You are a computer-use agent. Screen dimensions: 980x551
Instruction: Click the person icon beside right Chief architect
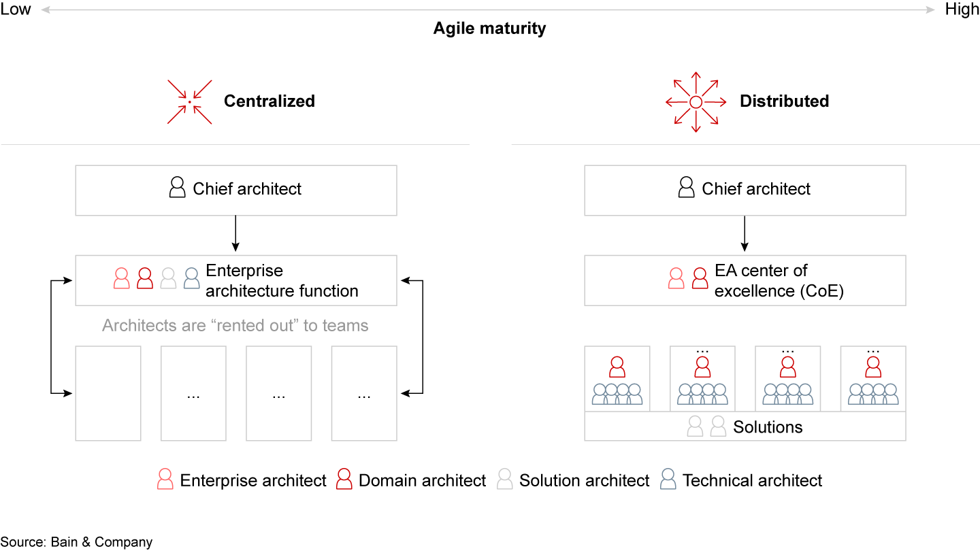click(686, 188)
